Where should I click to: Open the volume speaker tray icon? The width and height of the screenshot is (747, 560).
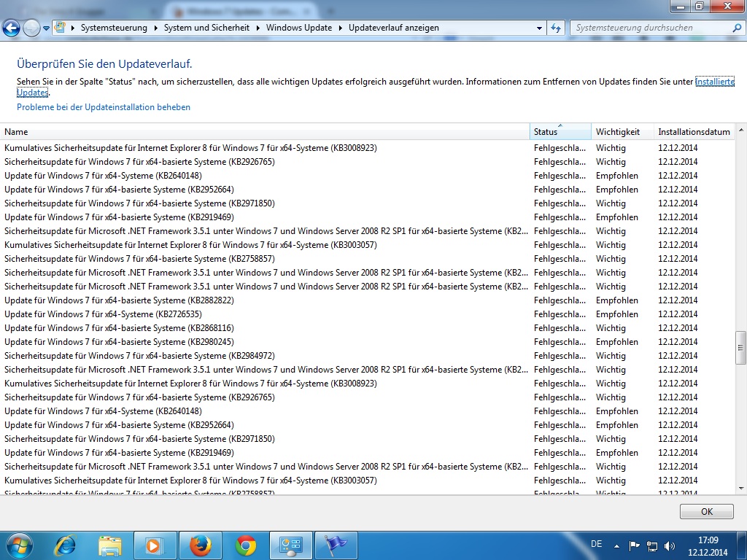670,545
